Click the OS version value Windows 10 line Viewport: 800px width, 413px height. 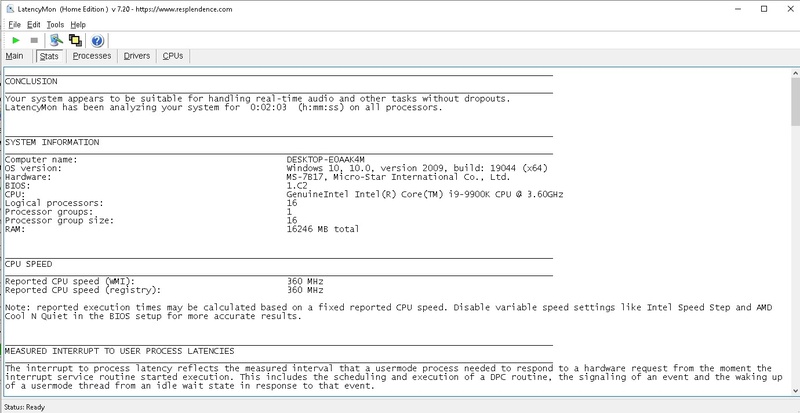(x=417, y=168)
